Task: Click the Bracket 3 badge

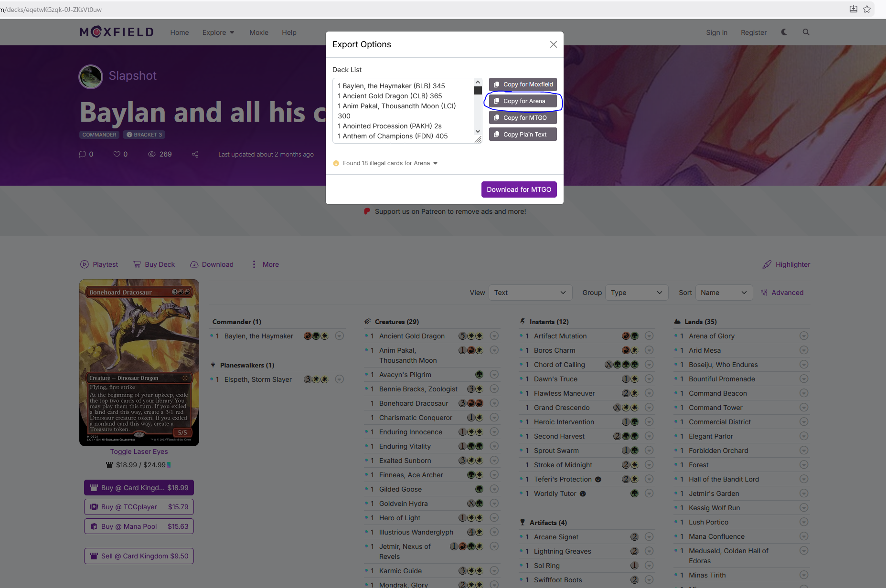Action: (x=144, y=135)
